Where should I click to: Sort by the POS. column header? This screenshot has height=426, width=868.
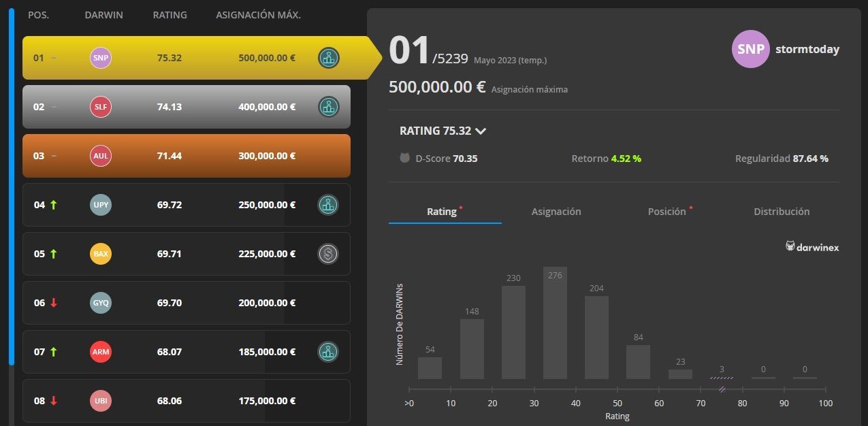coord(39,15)
